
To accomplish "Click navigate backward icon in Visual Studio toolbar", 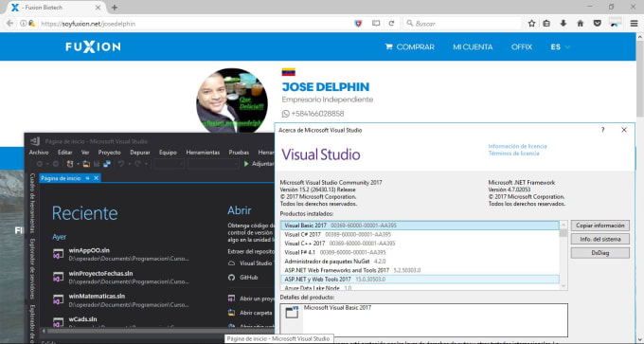I will 40,164.
